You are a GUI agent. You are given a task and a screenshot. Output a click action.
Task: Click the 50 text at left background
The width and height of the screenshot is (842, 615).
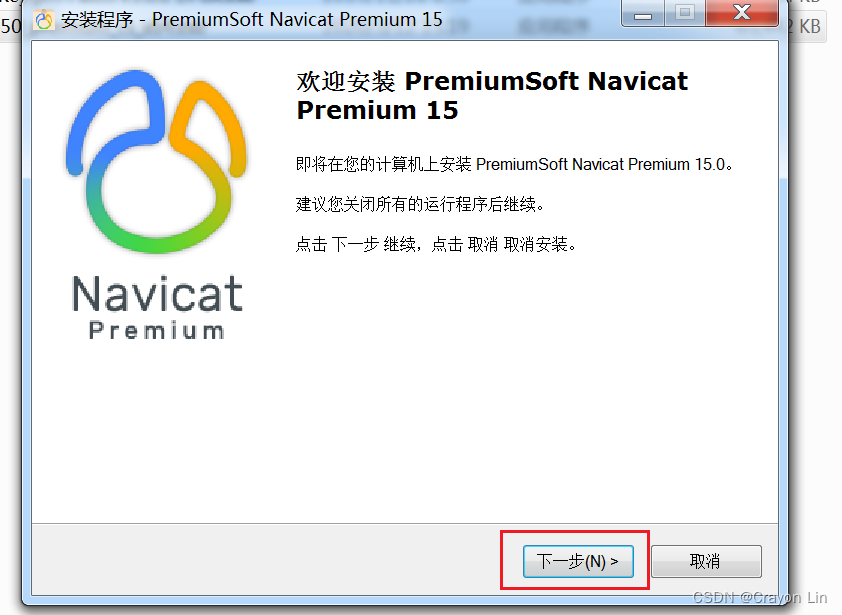(x=11, y=26)
